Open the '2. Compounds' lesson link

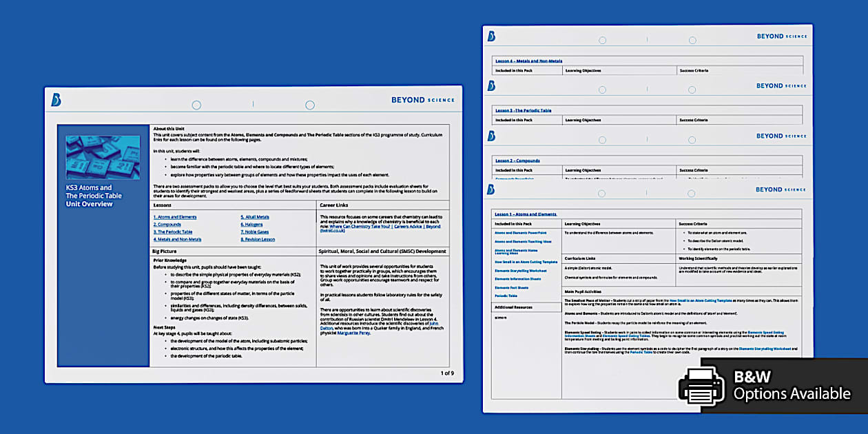(x=167, y=225)
